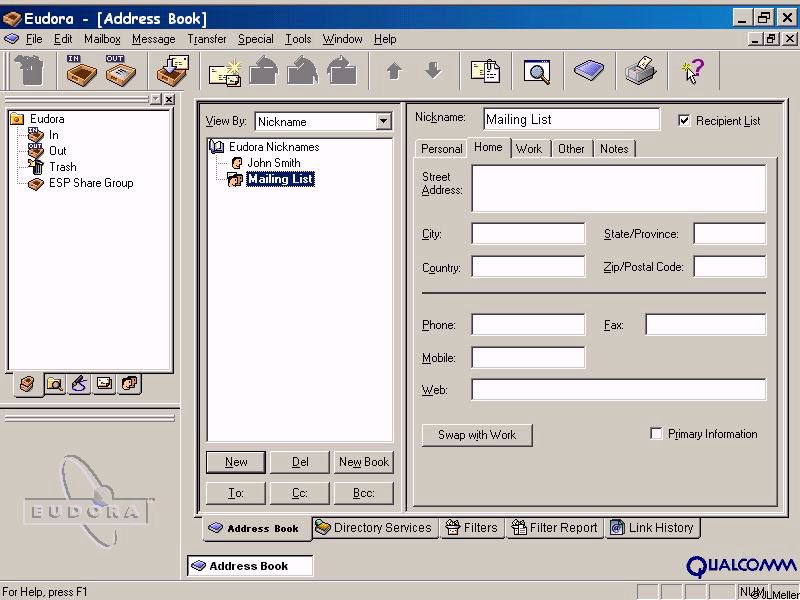Viewport: 800px width, 600px height.
Task: Switch to the Stationery tab icon in the side panel
Action: tap(104, 383)
